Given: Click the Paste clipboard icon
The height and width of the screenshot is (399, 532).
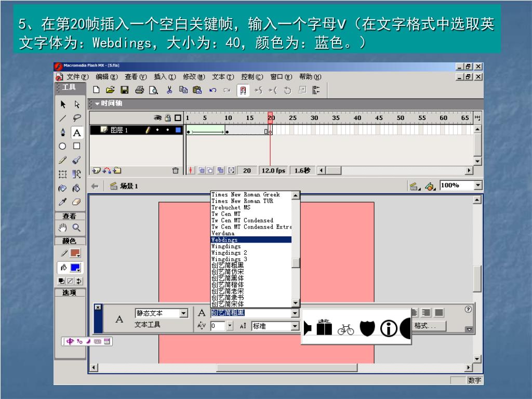Looking at the screenshot, I should coord(197,90).
